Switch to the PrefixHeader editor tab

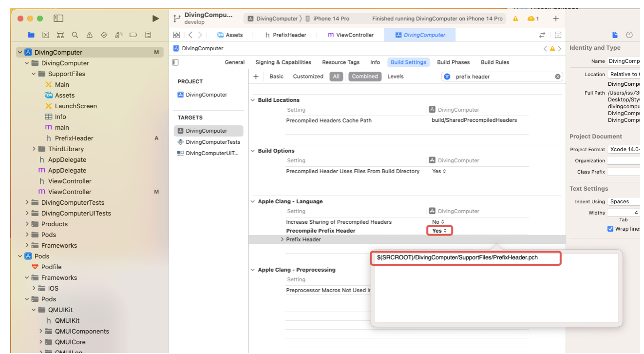tap(285, 35)
